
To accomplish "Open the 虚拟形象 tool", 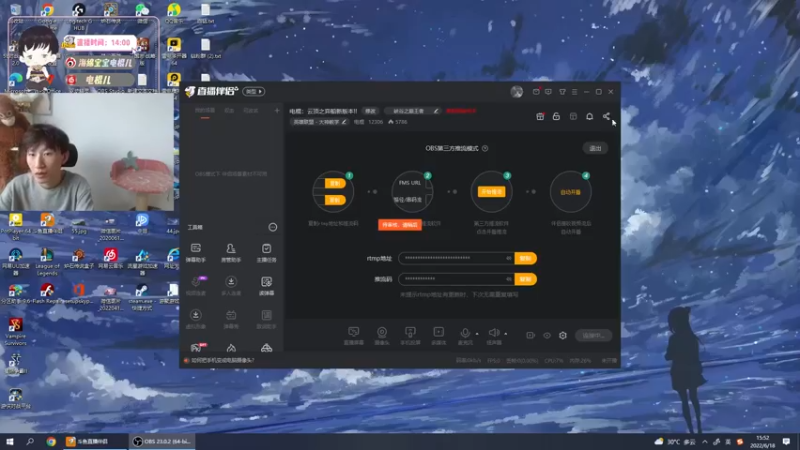I will [x=196, y=319].
